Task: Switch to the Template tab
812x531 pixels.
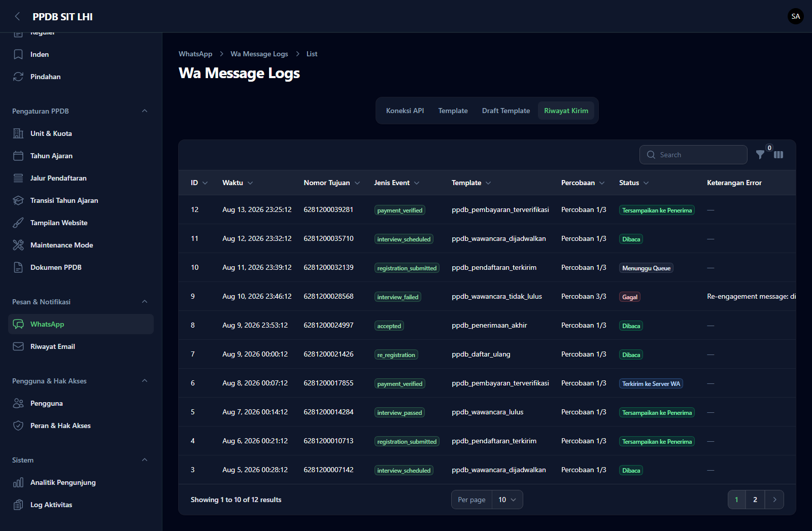Action: [x=453, y=111]
